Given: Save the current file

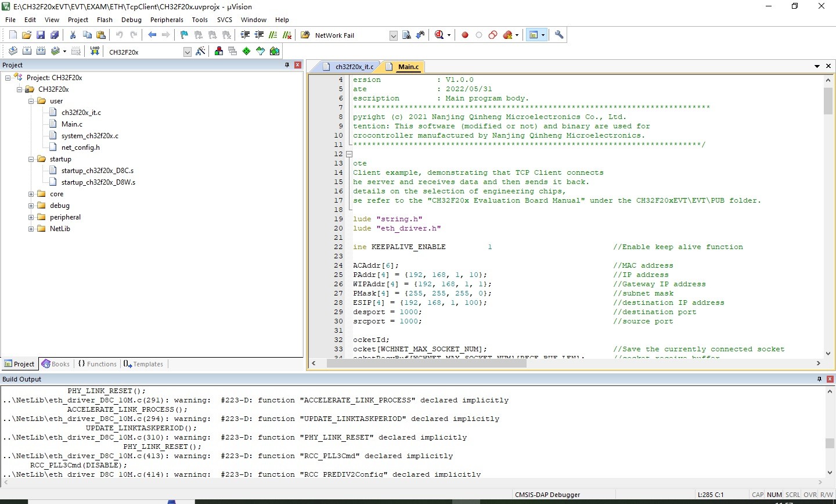Looking at the screenshot, I should tap(41, 35).
